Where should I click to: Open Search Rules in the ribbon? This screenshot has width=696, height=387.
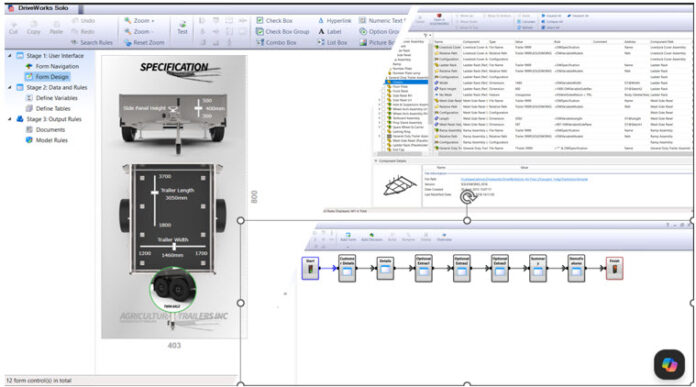[x=91, y=43]
